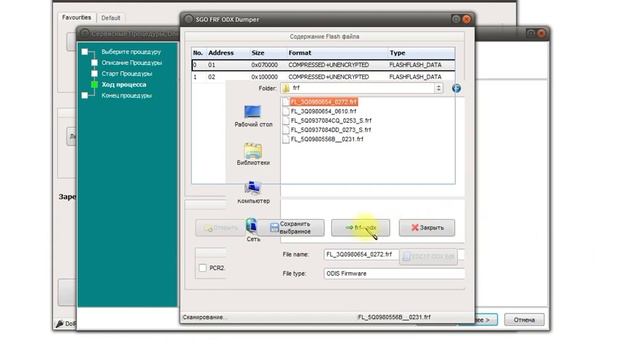The height and width of the screenshot is (360, 640).
Task: Click the Отмена button in wizard window
Action: 524,320
